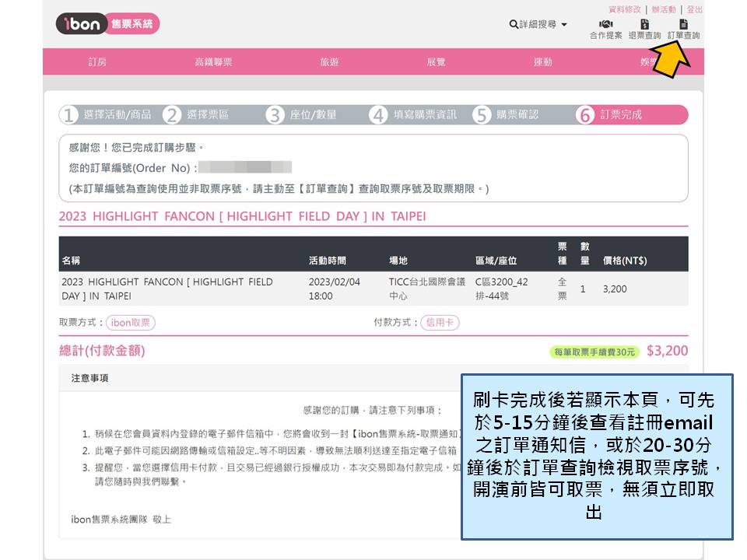747x560 pixels.
Task: Open the 辦活動 link
Action: tap(664, 9)
